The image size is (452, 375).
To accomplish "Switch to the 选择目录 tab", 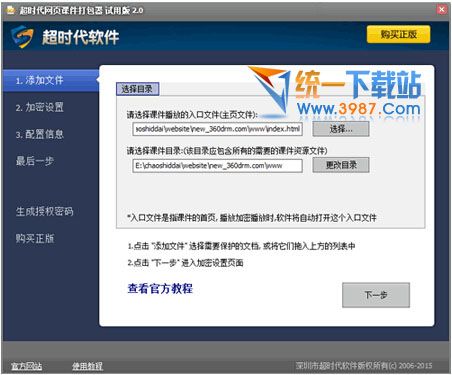I will (137, 89).
